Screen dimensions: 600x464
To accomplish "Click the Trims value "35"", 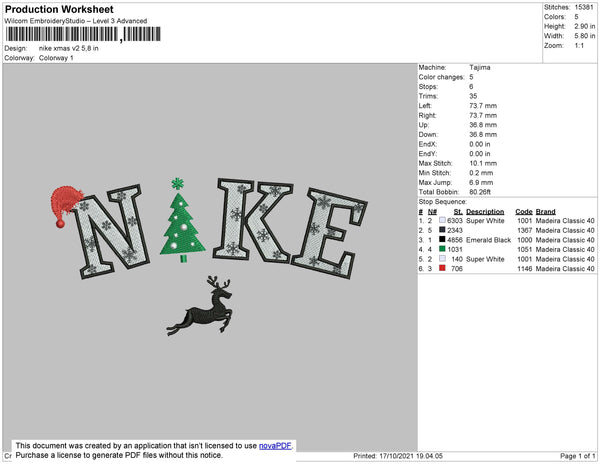I will 473,96.
